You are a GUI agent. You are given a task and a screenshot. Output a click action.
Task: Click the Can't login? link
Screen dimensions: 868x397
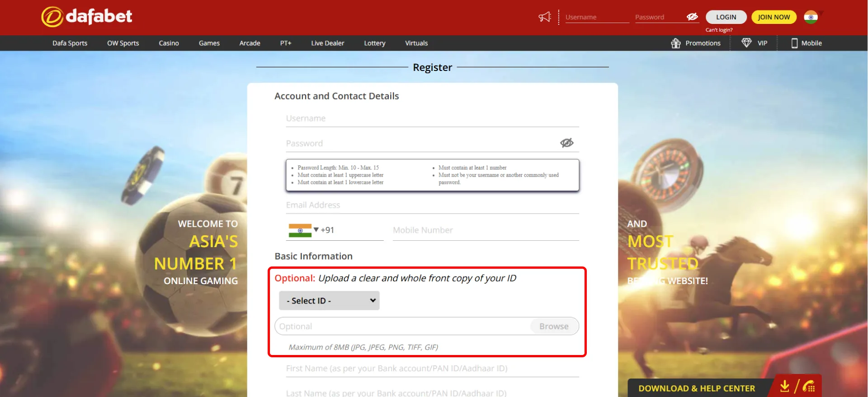(x=719, y=30)
